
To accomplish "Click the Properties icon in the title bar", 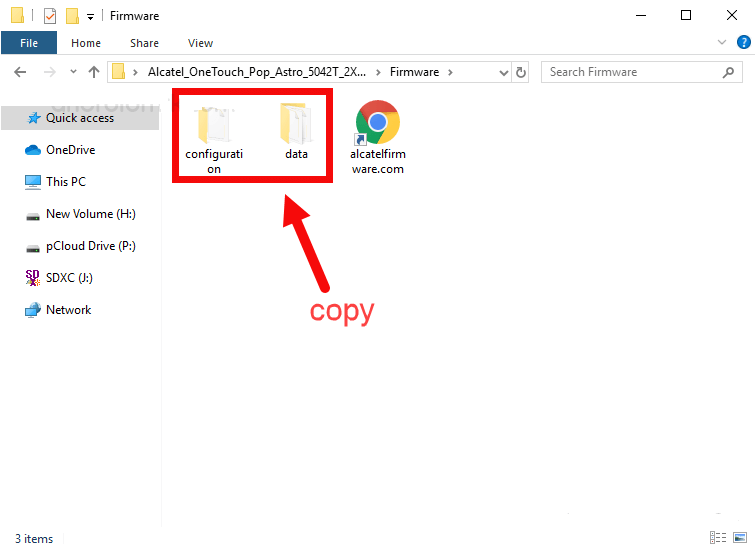I will [50, 16].
